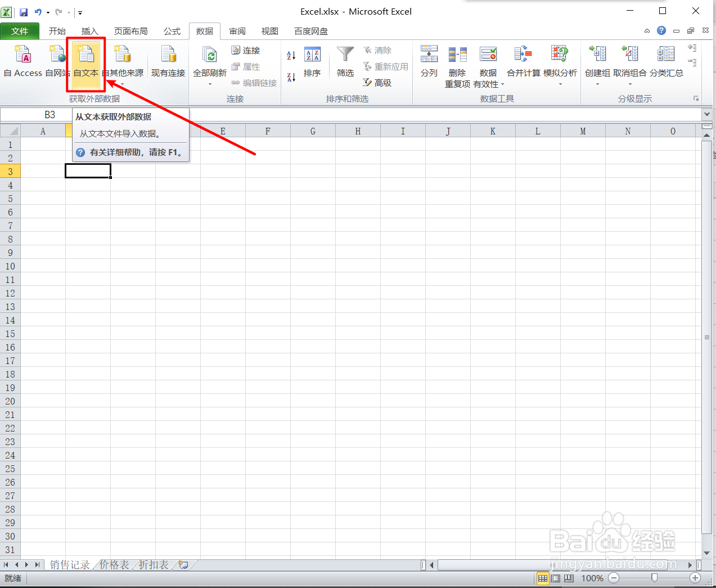
Task: Undo last action in quick access toolbar
Action: tap(38, 12)
